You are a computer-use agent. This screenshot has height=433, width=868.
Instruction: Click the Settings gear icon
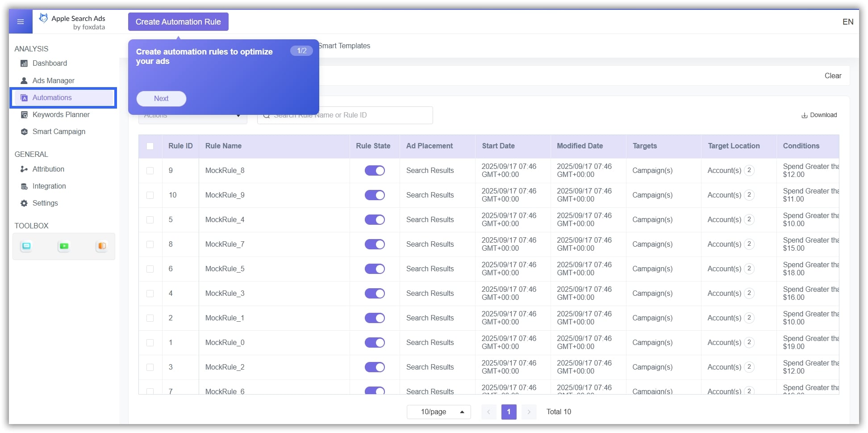pos(24,203)
